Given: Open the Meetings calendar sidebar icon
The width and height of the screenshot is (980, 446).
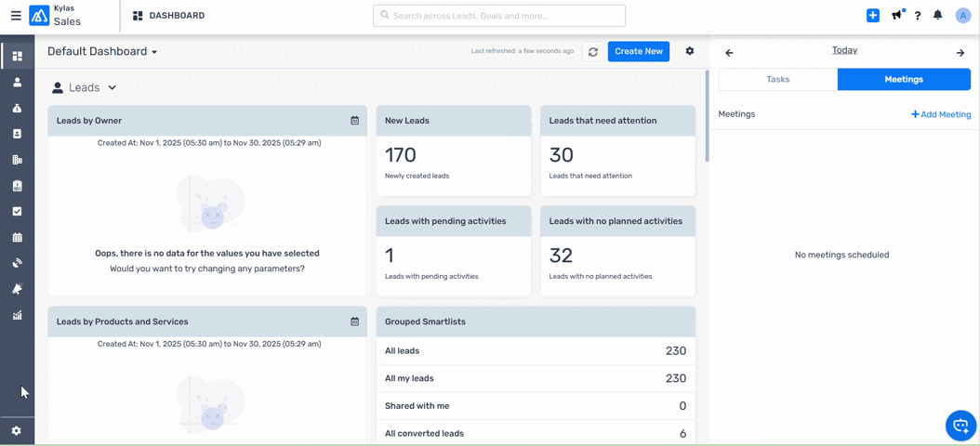Looking at the screenshot, I should 17,237.
